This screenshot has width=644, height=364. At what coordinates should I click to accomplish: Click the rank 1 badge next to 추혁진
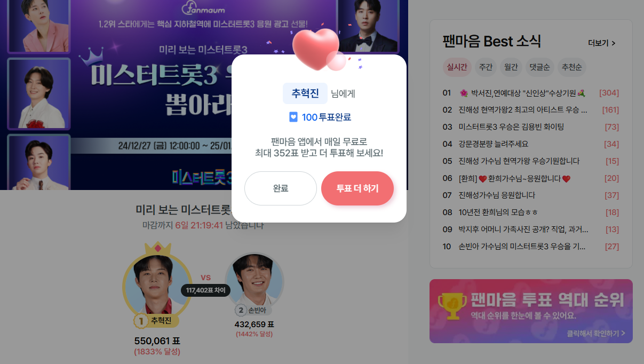coord(141,321)
